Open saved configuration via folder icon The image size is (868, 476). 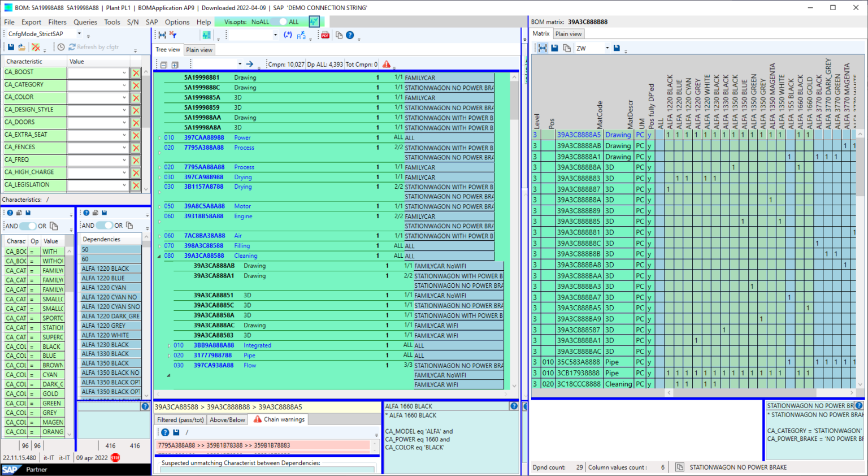pos(21,47)
